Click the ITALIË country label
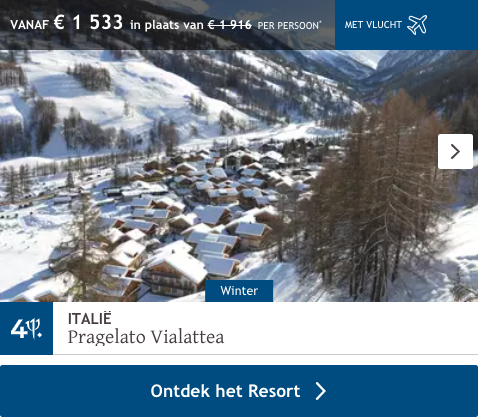The width and height of the screenshot is (479, 417). tap(90, 318)
